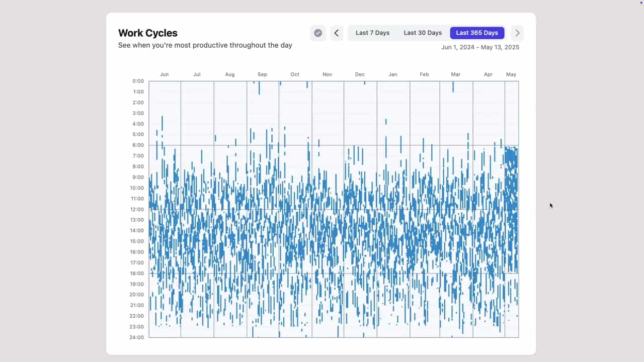Click the 12:00 time axis label

(136, 209)
